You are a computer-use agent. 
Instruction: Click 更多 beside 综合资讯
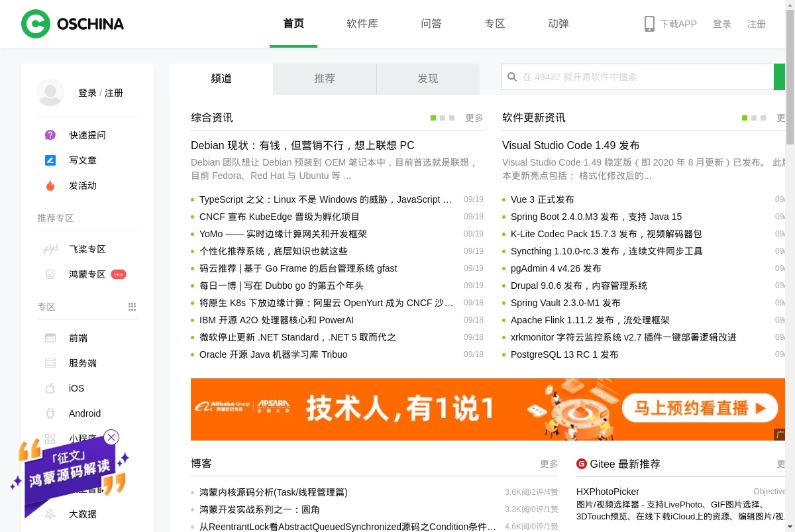click(474, 118)
